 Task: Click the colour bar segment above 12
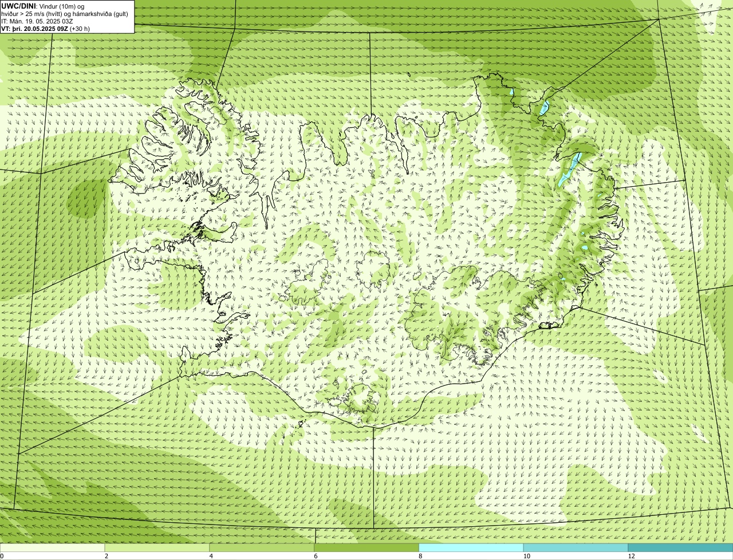[x=680, y=548]
